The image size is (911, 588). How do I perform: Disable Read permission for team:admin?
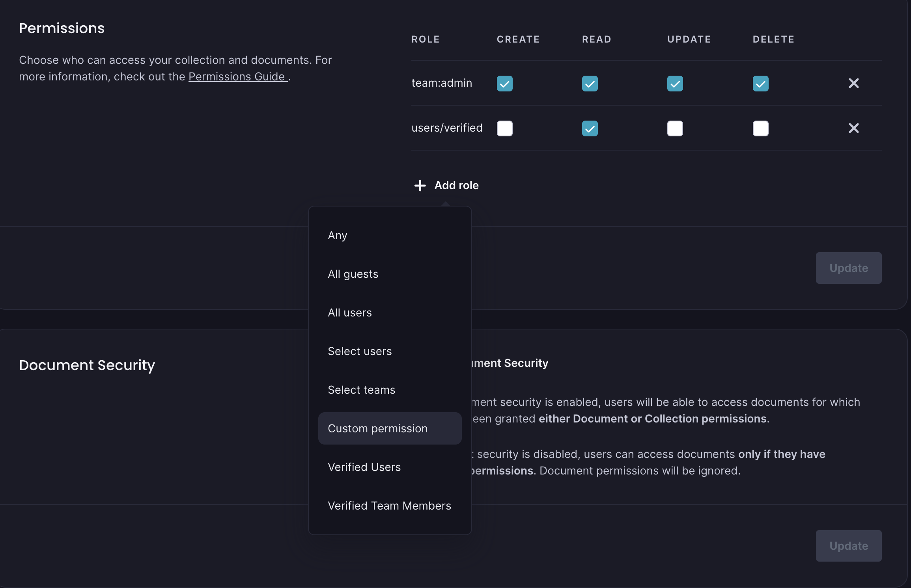coord(590,83)
